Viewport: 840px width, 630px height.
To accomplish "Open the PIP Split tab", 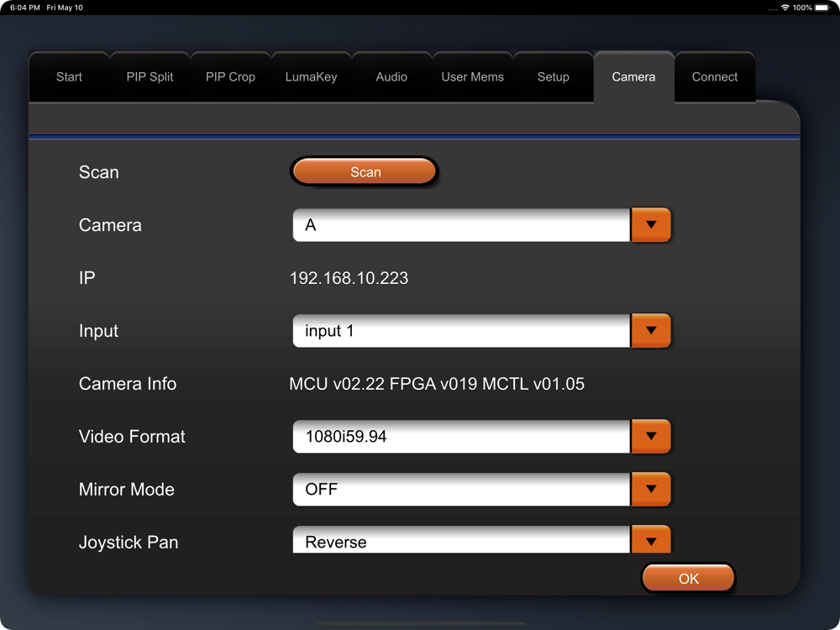I will point(150,77).
